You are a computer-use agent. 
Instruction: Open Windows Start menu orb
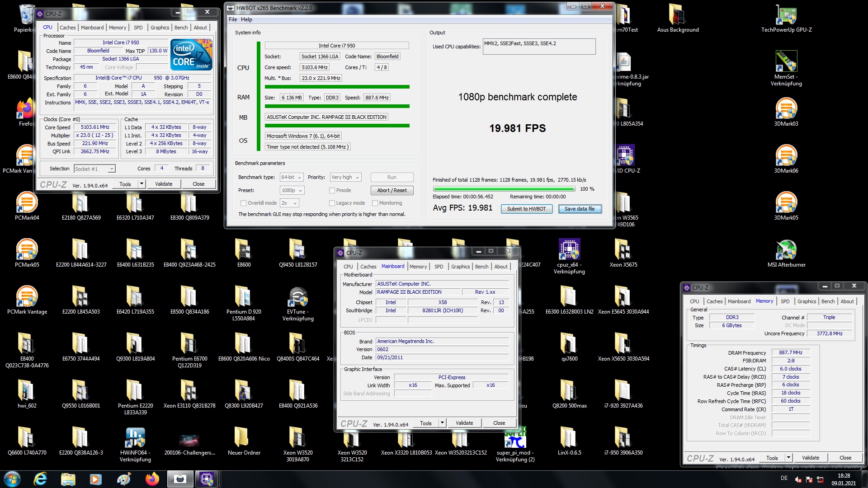pos(12,479)
